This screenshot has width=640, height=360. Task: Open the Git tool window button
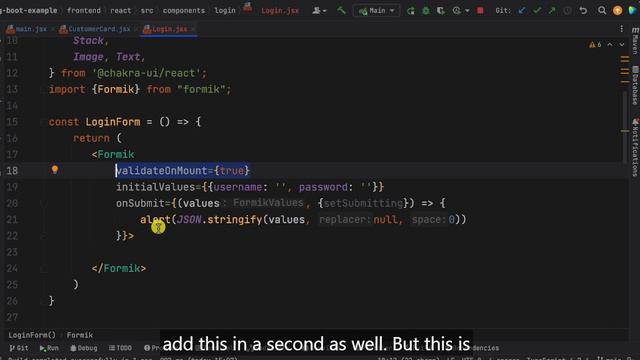[19, 348]
